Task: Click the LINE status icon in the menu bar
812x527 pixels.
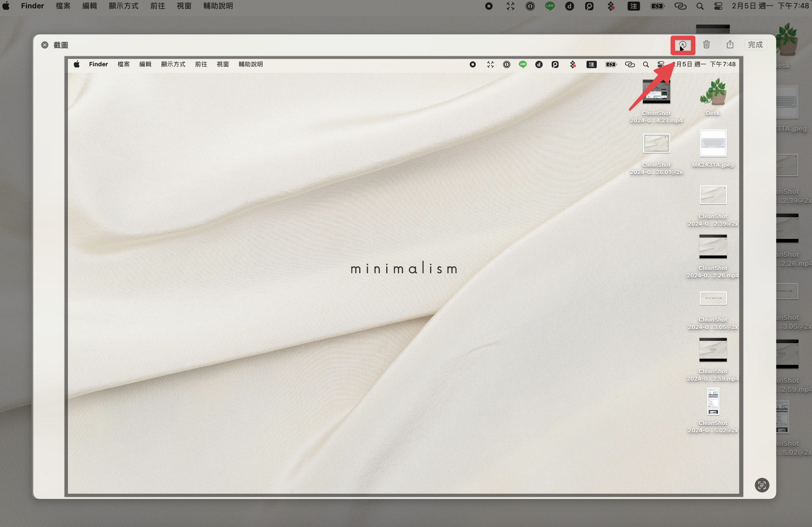Action: point(550,6)
